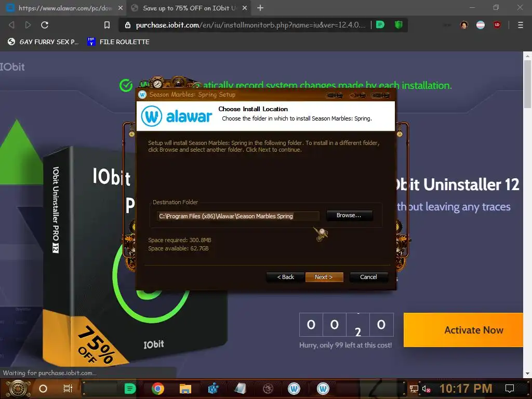Click Activate Now on the IObit page
The height and width of the screenshot is (399, 532).
pyautogui.click(x=463, y=330)
